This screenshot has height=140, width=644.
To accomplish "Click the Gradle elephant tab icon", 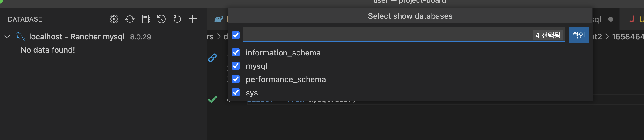I will 219,19.
